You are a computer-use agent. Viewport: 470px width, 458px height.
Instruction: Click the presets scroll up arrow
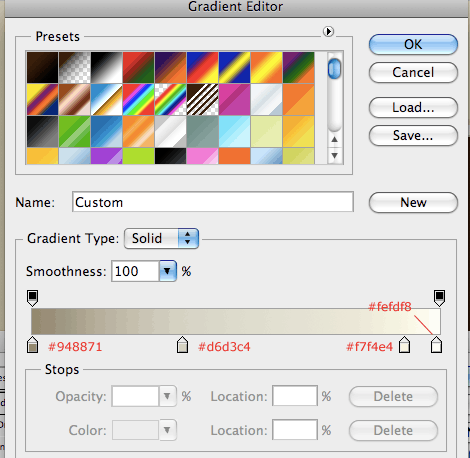(335, 139)
